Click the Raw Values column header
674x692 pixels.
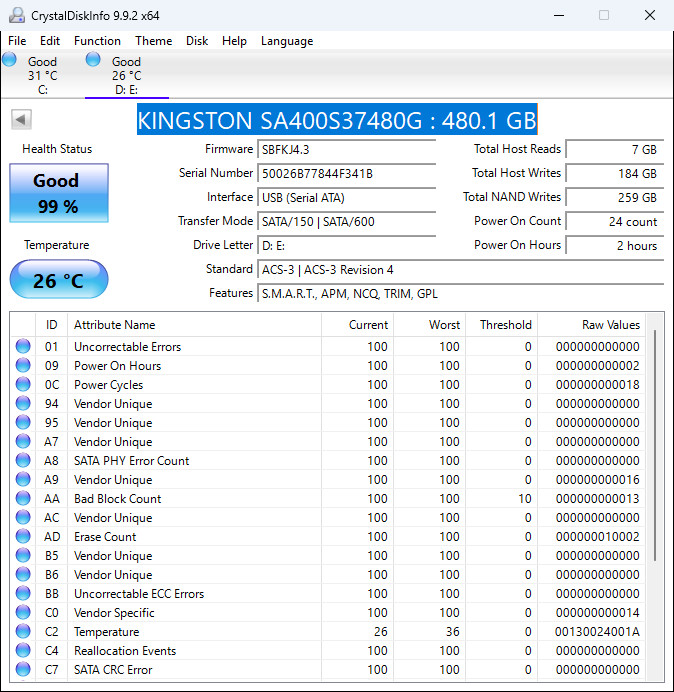click(x=591, y=325)
